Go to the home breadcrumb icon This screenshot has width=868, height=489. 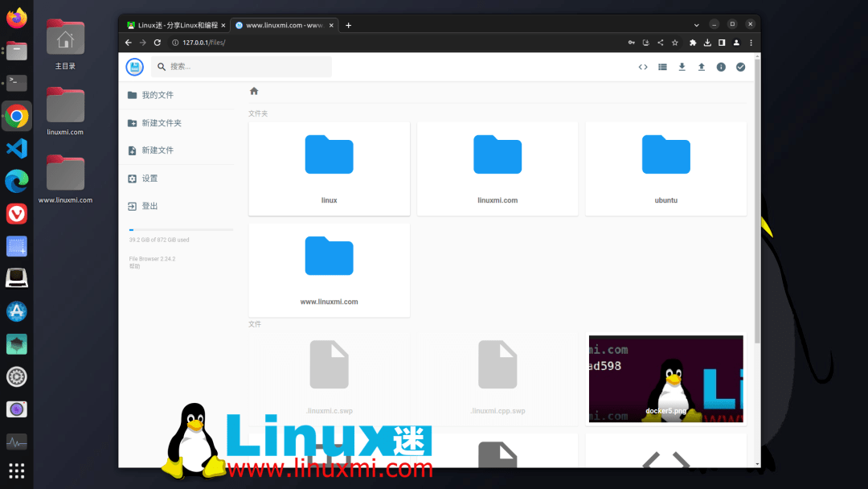[254, 92]
